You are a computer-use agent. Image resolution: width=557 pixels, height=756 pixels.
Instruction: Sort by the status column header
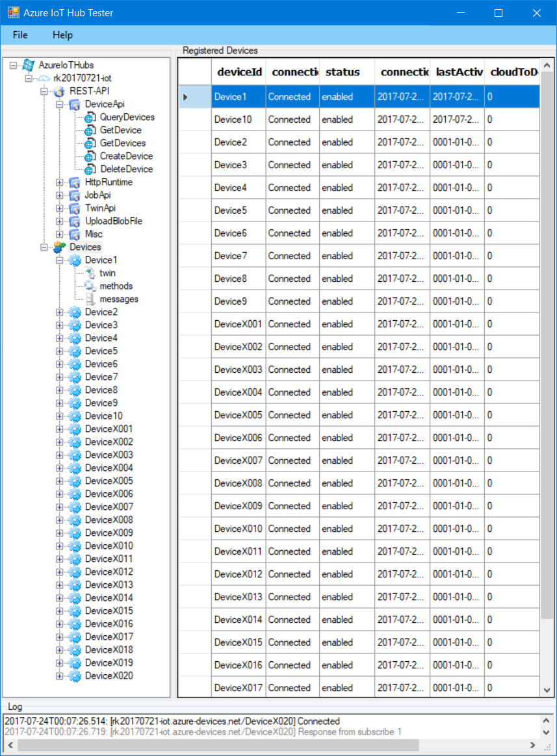[347, 72]
